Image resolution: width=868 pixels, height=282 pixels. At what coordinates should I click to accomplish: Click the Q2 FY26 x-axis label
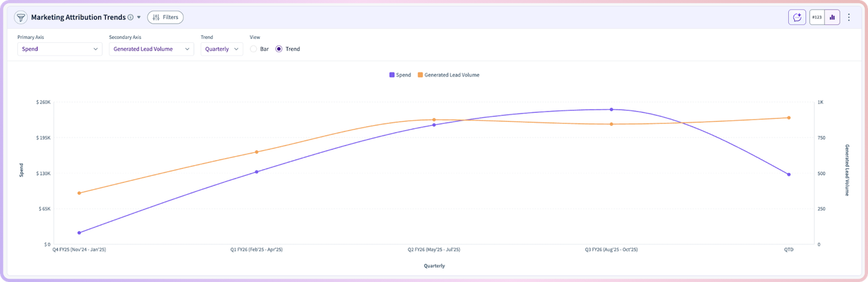pos(434,250)
